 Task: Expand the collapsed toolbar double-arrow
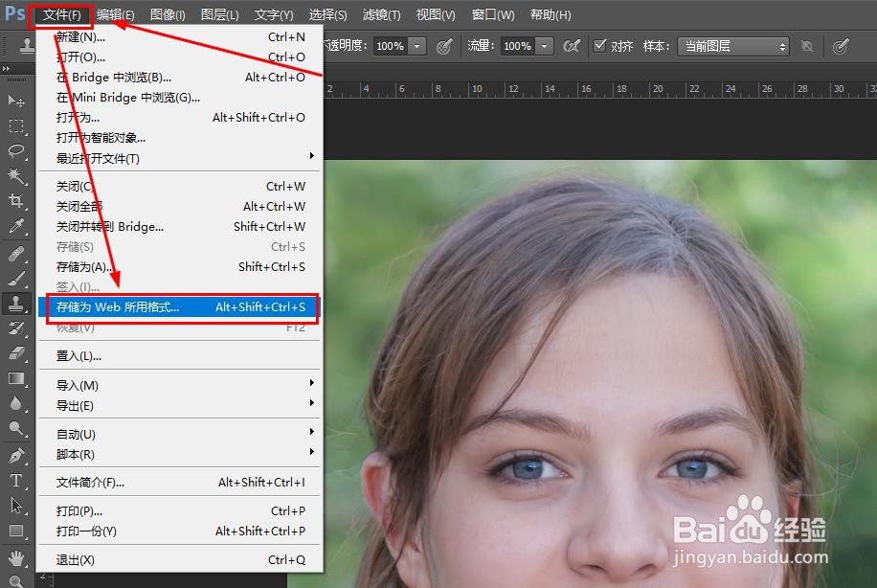(6, 68)
